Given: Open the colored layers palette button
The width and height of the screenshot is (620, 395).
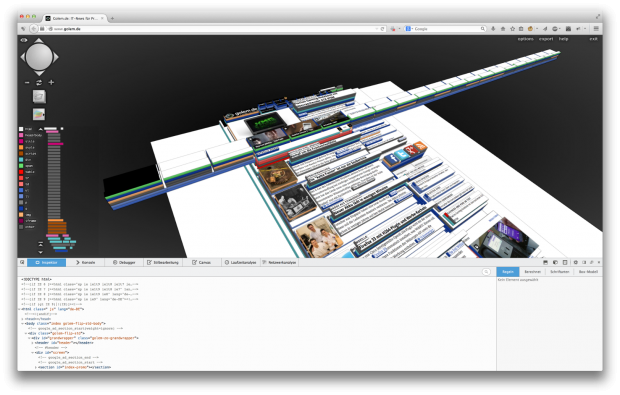Looking at the screenshot, I should tap(39, 114).
